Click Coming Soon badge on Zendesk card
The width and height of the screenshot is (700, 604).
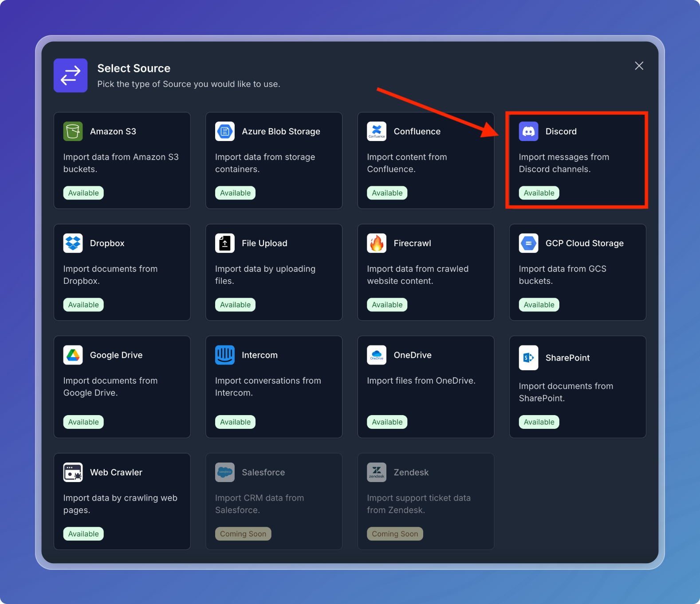(x=395, y=534)
